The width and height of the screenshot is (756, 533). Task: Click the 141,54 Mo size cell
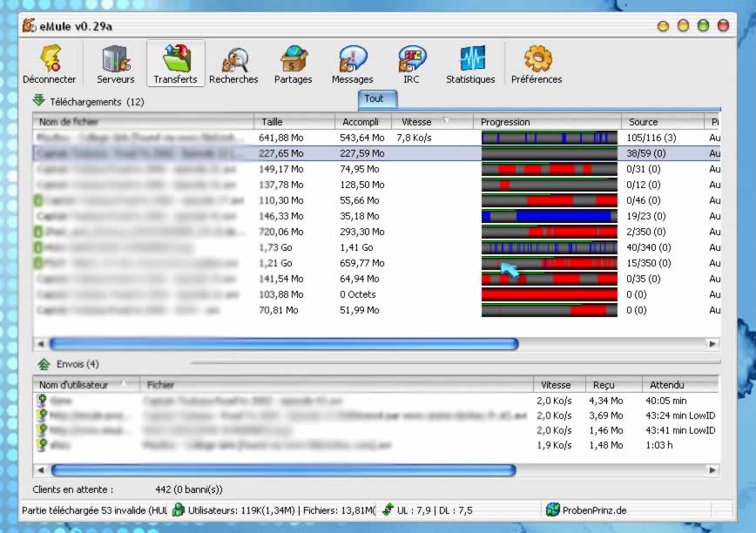pyautogui.click(x=281, y=279)
